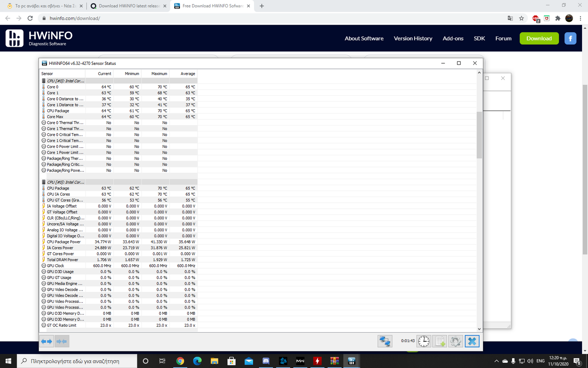
Task: Show hidden system tray icons
Action: click(496, 361)
